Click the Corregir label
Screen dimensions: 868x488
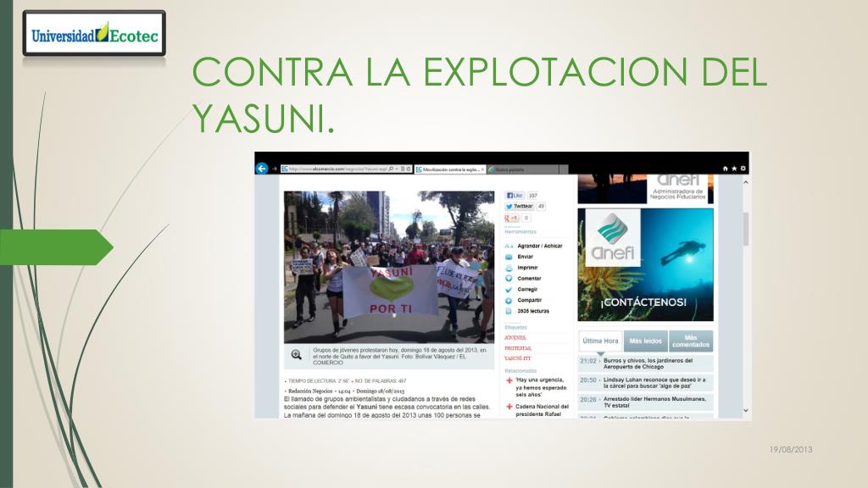pos(527,290)
